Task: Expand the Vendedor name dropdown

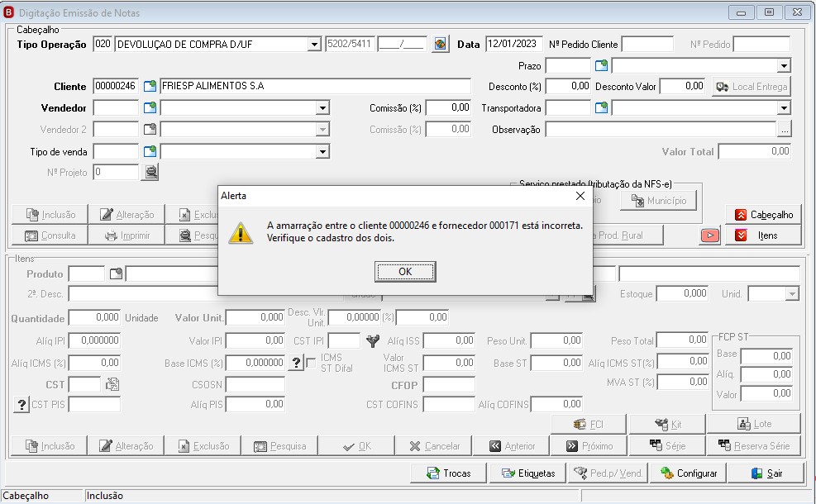Action: pos(322,108)
